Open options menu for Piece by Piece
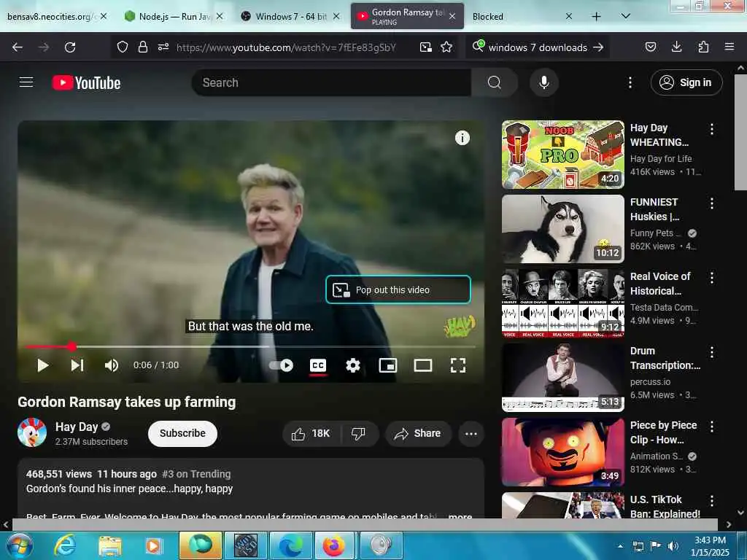This screenshot has height=560, width=747. tap(712, 427)
